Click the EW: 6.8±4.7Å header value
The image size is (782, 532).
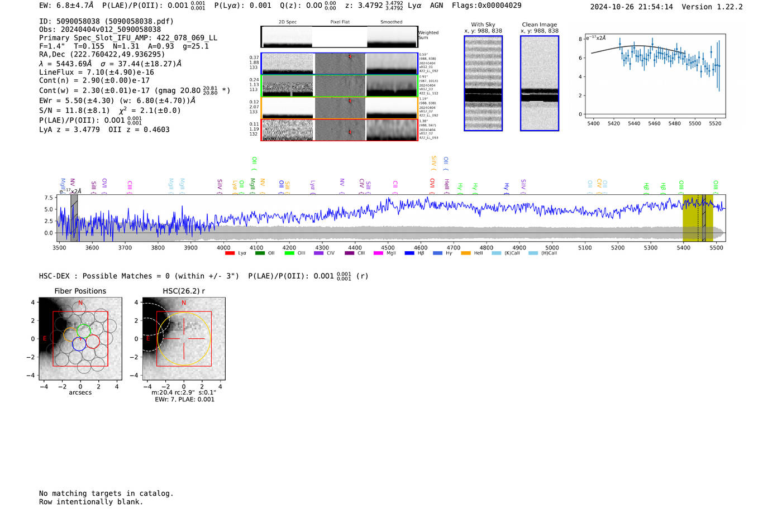66,6
